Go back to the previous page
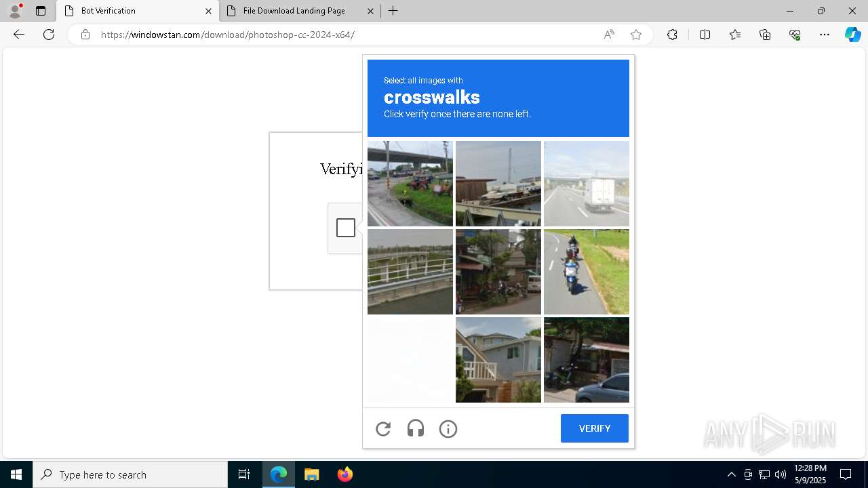This screenshot has width=868, height=488. pyautogui.click(x=19, y=35)
